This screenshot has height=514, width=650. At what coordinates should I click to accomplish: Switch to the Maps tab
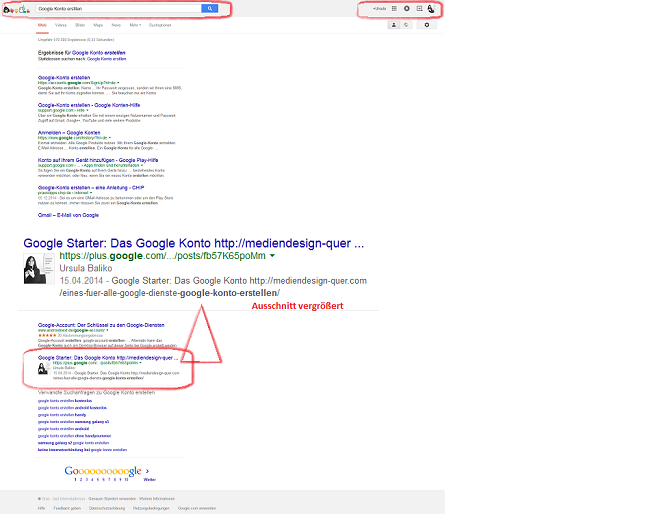pos(98,25)
